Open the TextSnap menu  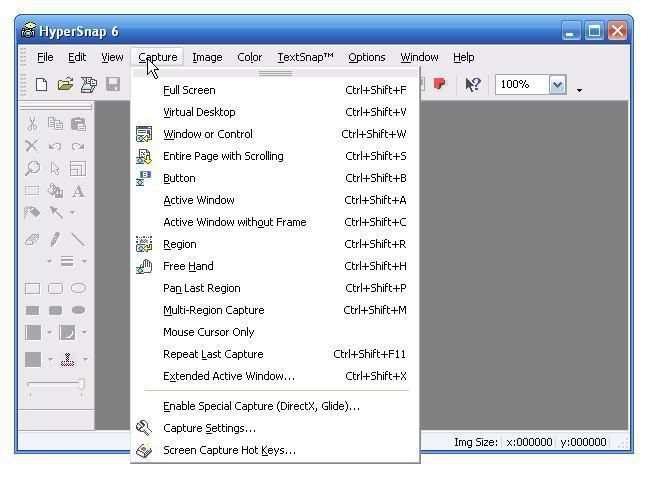click(x=305, y=57)
